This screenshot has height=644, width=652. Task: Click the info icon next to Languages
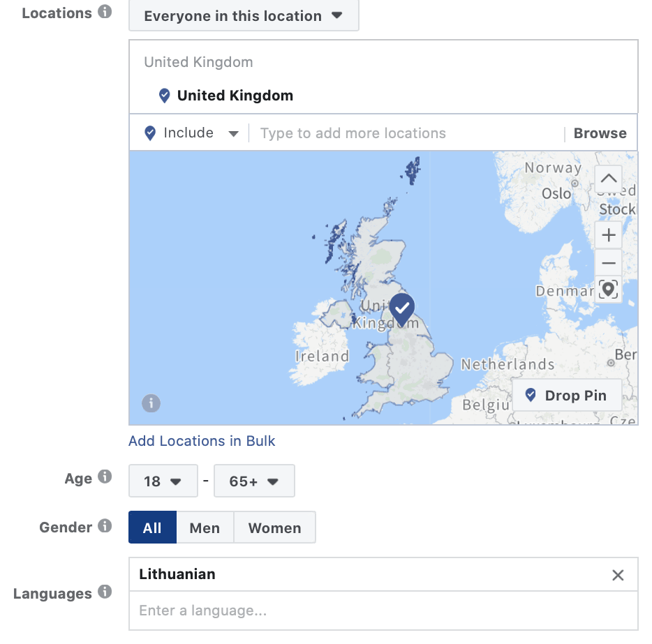(x=105, y=592)
